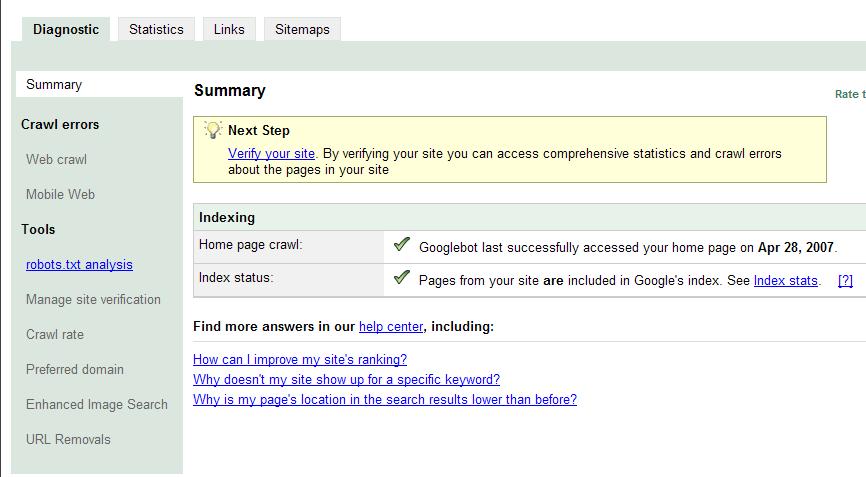Open Why doesn't my site show up link

pos(346,379)
